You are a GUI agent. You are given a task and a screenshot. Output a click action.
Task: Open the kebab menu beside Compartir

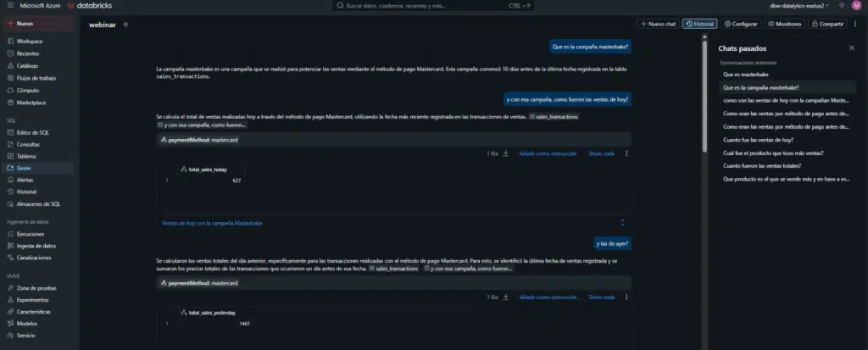pyautogui.click(x=855, y=25)
